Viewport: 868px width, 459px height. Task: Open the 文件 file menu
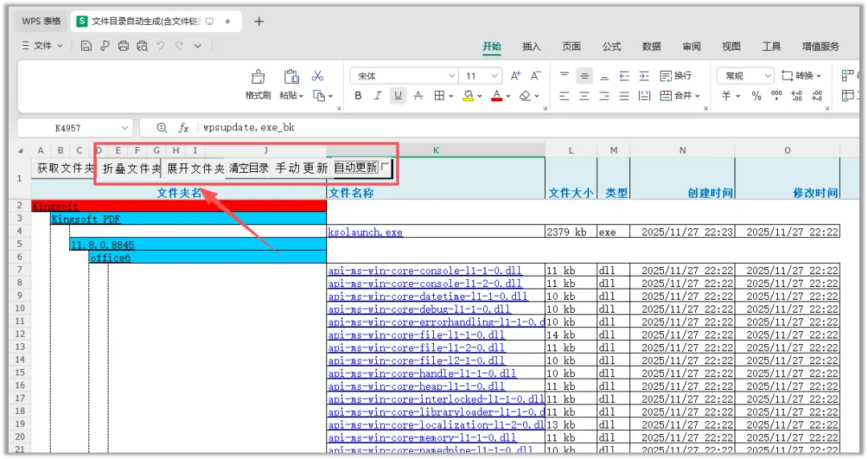[x=43, y=46]
